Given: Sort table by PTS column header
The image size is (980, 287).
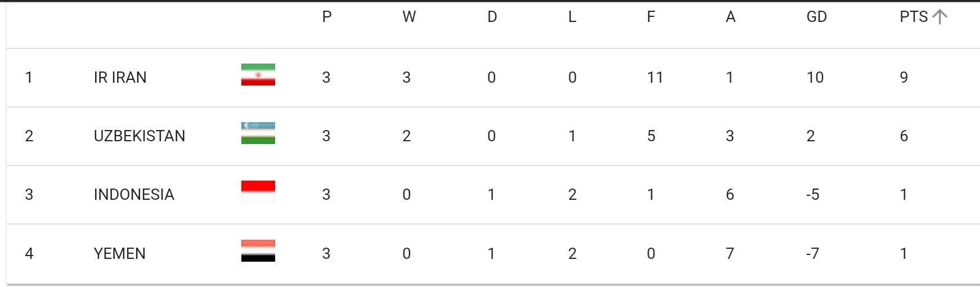Looking at the screenshot, I should 914,17.
